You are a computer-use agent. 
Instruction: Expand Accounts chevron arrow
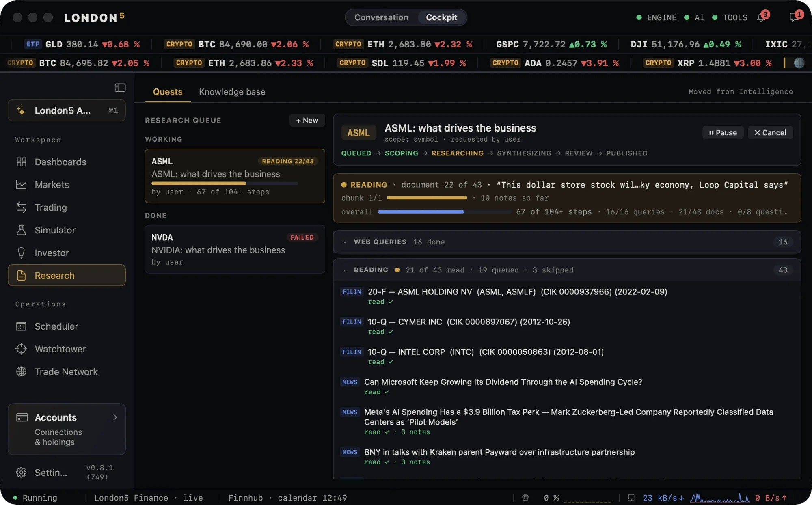click(x=115, y=417)
